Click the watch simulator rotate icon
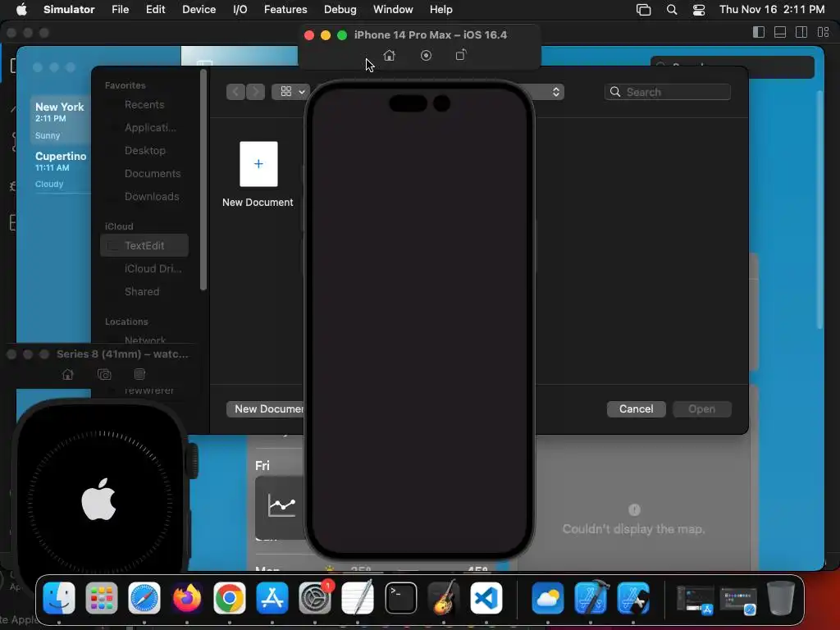 click(x=139, y=374)
